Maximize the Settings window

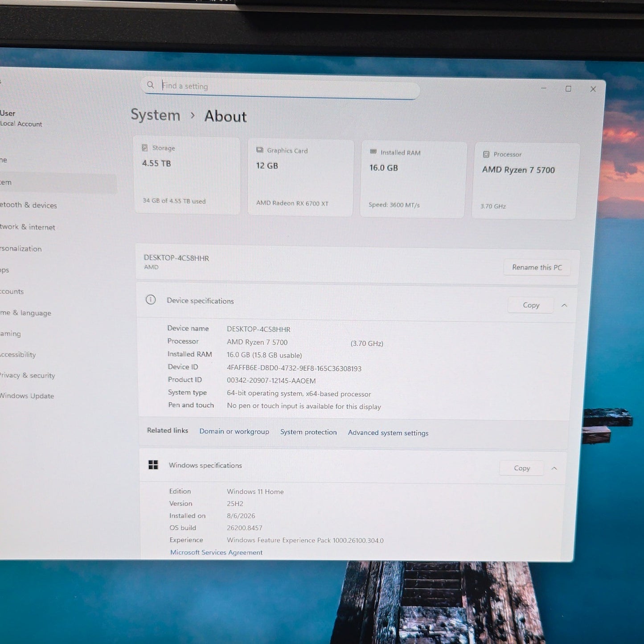(x=568, y=89)
